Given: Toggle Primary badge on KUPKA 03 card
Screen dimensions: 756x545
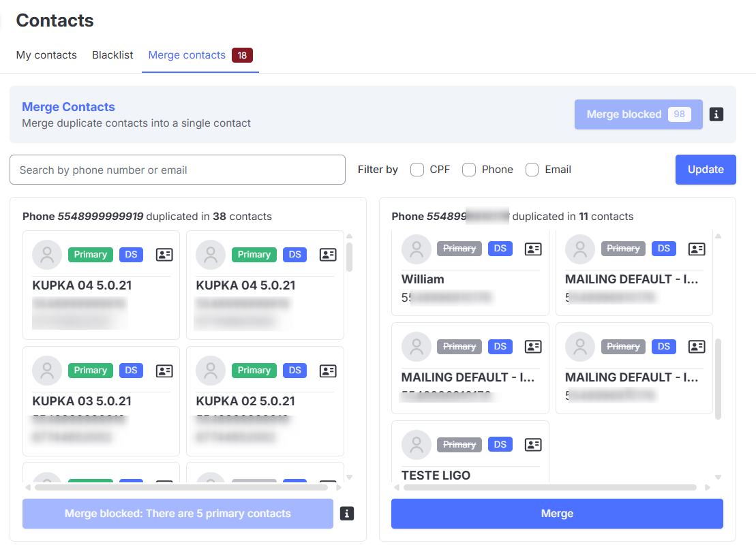Looking at the screenshot, I should point(91,371).
